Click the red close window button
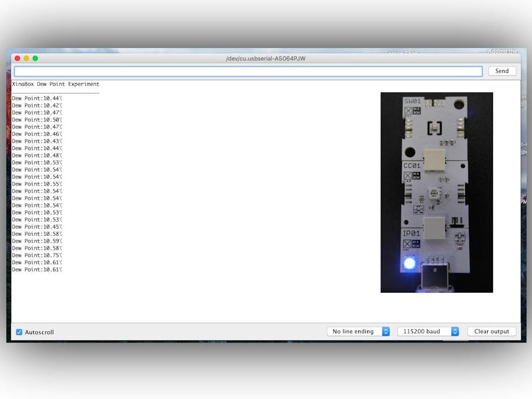 (17, 59)
